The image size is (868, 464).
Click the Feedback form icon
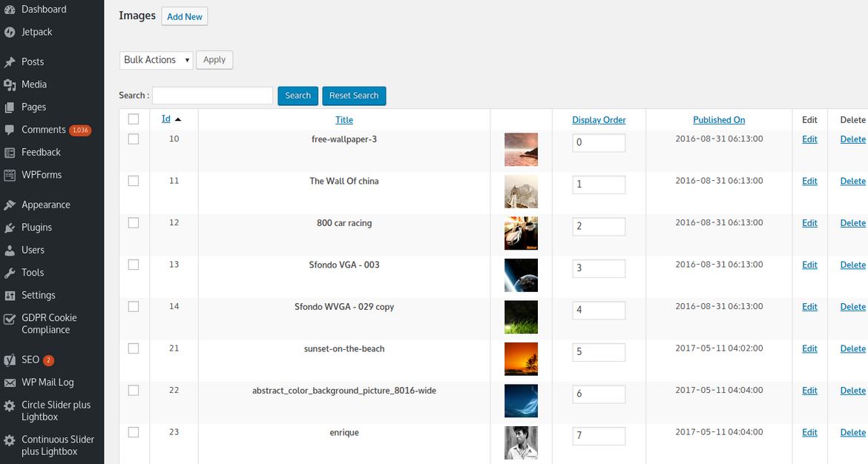[10, 153]
